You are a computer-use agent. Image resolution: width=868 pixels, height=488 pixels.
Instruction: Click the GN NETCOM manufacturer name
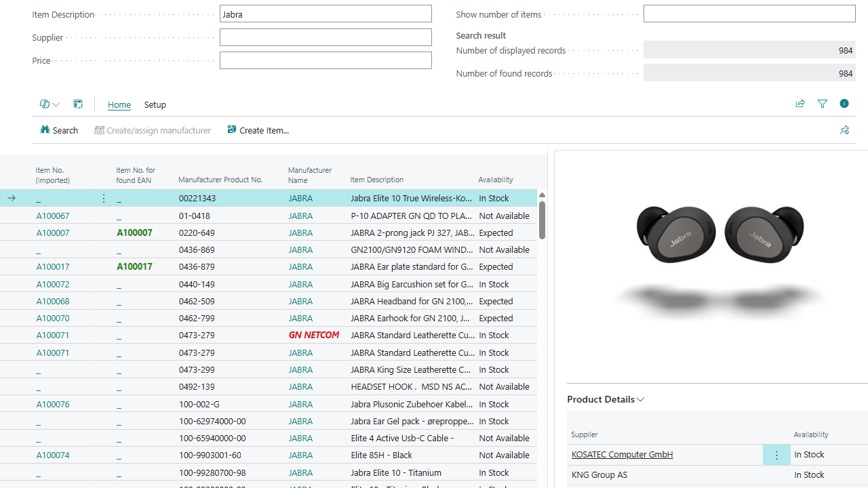tap(314, 335)
